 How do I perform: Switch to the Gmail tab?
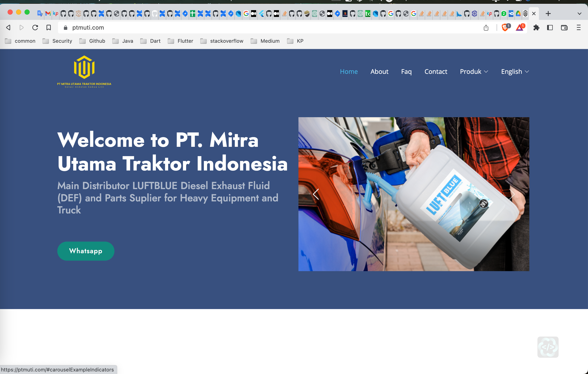tap(48, 14)
